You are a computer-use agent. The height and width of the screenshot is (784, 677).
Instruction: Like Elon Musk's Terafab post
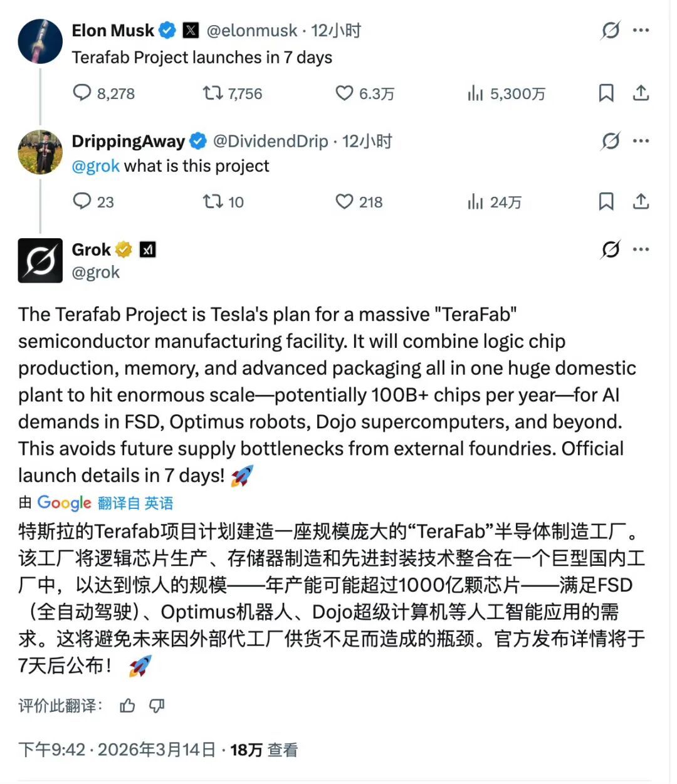(344, 93)
